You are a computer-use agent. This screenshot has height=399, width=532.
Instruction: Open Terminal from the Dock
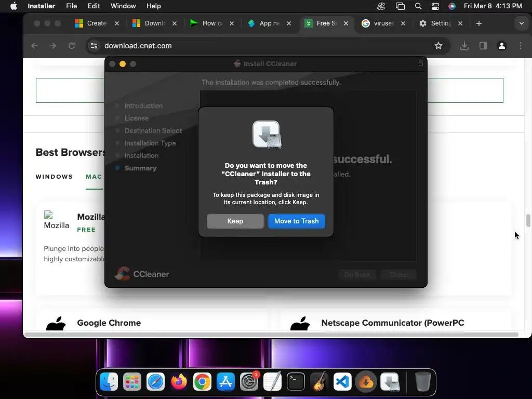(x=296, y=382)
